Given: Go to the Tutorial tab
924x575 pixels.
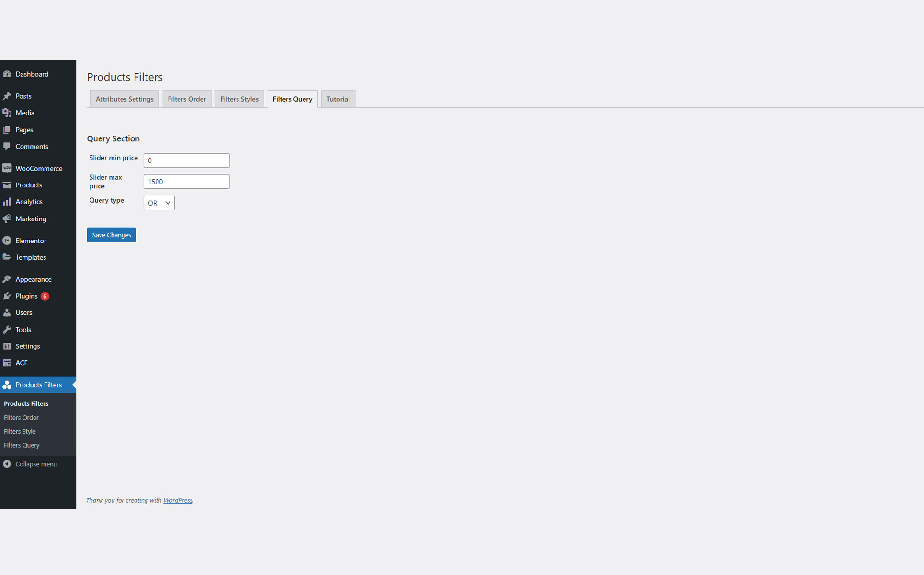Looking at the screenshot, I should click(x=338, y=99).
